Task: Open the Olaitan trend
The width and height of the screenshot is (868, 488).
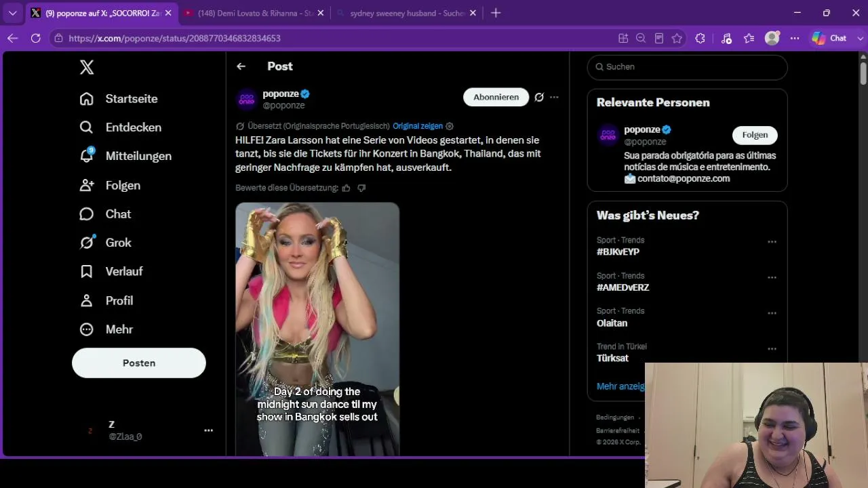Action: click(612, 323)
